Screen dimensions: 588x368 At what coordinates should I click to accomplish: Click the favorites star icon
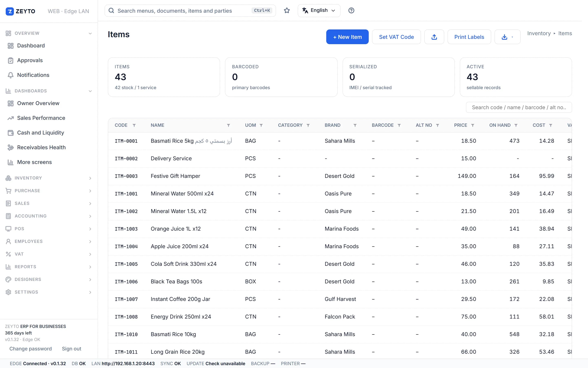click(x=287, y=10)
